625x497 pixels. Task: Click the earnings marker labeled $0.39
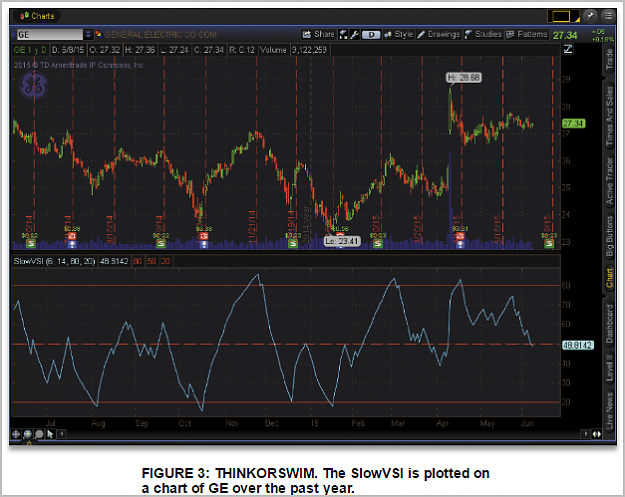pyautogui.click(x=72, y=236)
